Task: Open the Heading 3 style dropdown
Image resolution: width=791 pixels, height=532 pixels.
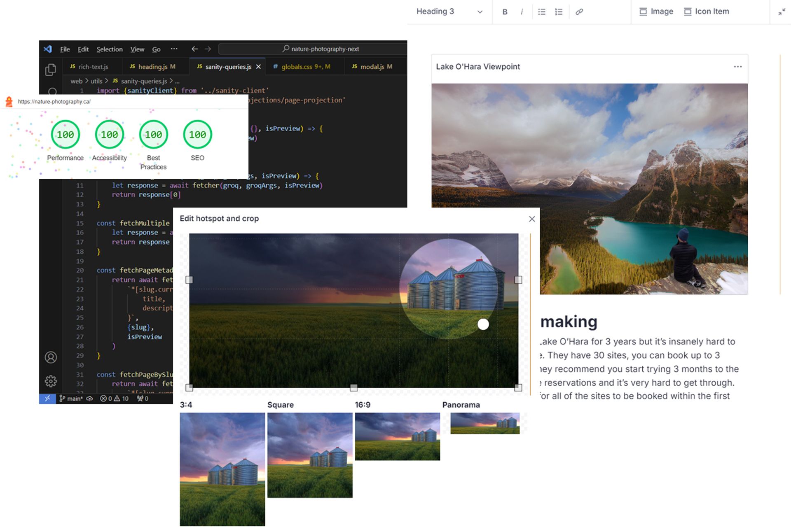Action: (449, 12)
